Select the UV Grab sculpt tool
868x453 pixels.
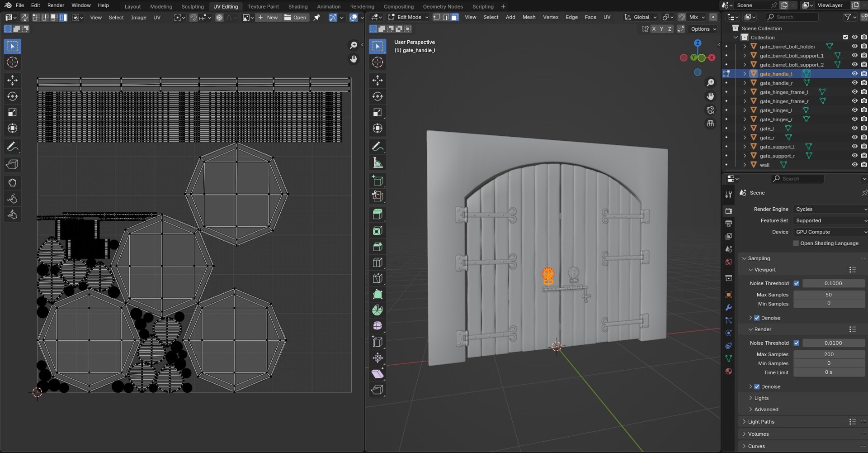(x=12, y=182)
